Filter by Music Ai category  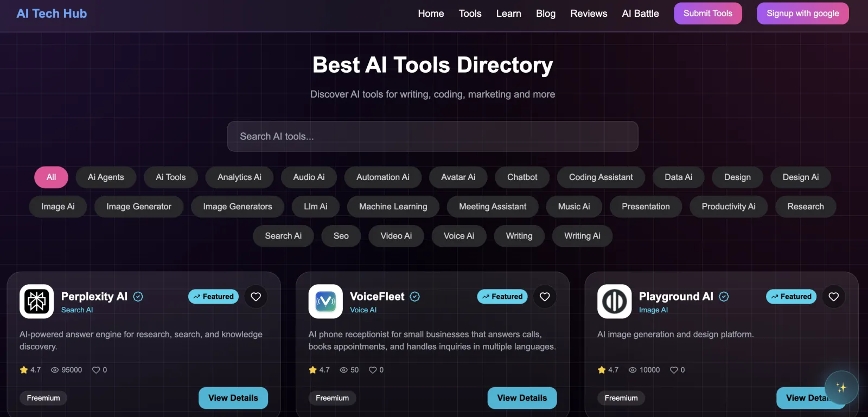574,207
